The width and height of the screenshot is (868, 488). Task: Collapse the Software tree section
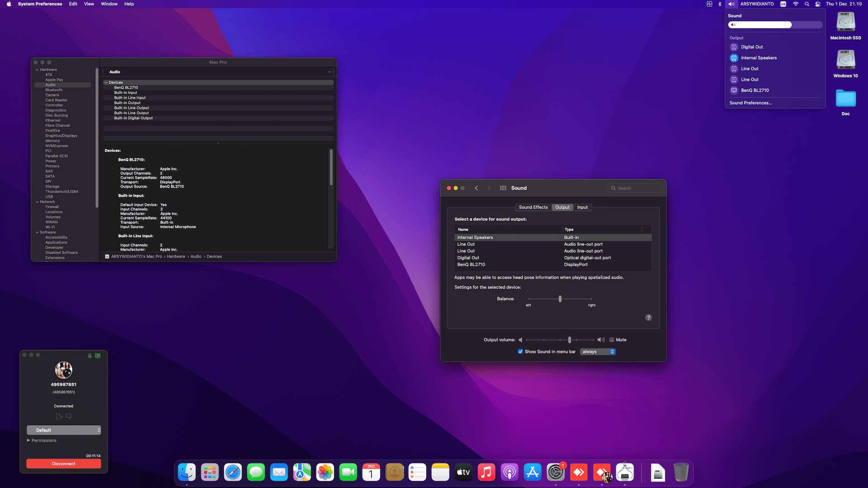coord(37,232)
